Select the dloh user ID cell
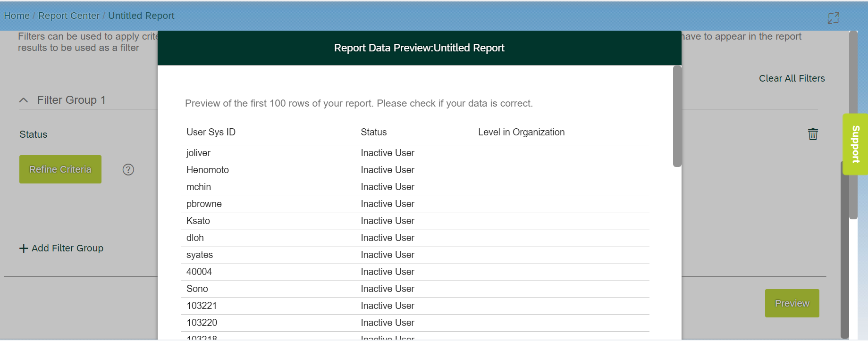Image resolution: width=868 pixels, height=341 pixels. pos(195,238)
